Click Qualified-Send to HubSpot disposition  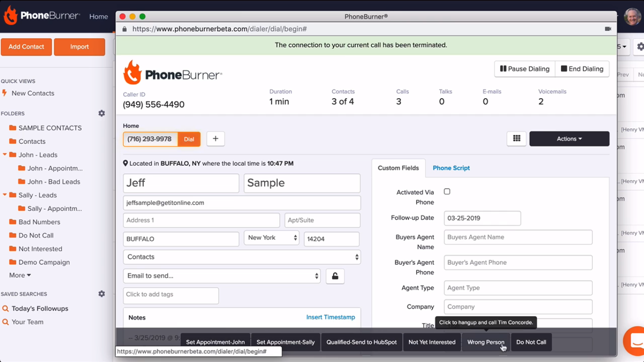coord(361,342)
